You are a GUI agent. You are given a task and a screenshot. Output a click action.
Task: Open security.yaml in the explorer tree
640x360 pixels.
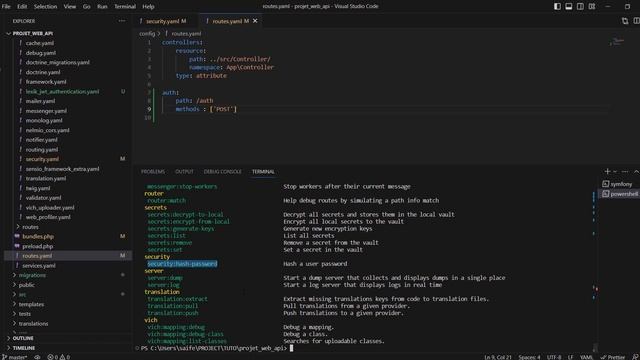[42, 159]
